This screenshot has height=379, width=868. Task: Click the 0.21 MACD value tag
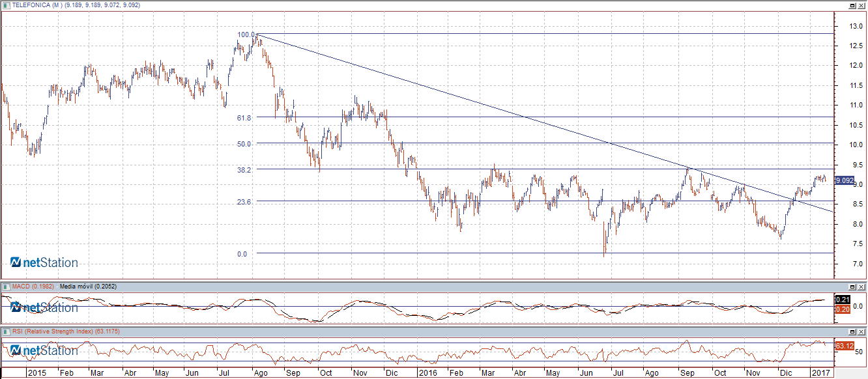pyautogui.click(x=843, y=300)
